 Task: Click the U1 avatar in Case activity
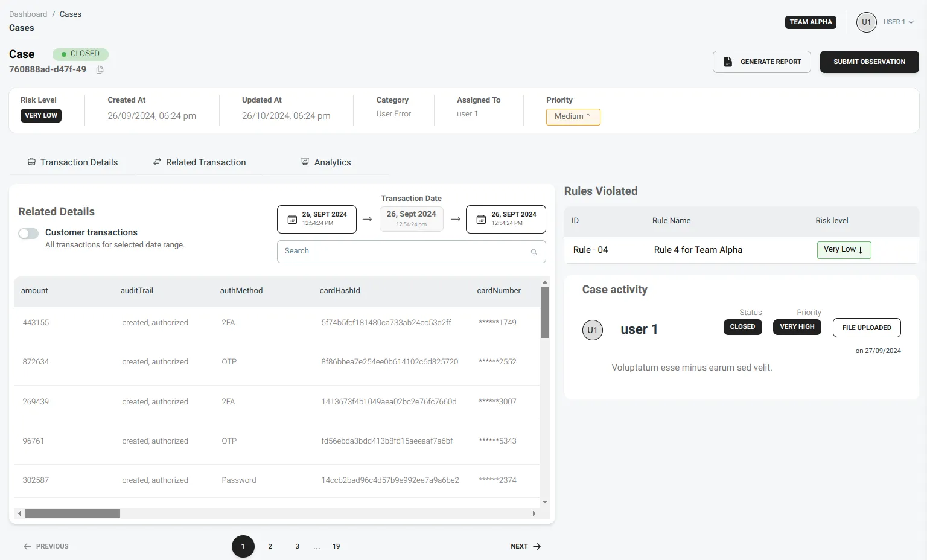[592, 330]
